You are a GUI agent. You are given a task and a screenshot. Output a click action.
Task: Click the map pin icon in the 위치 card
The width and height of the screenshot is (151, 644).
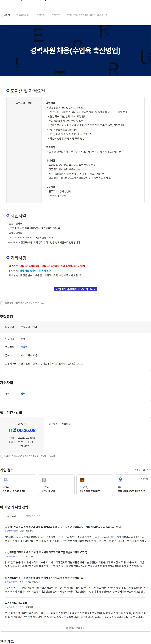tap(120, 480)
